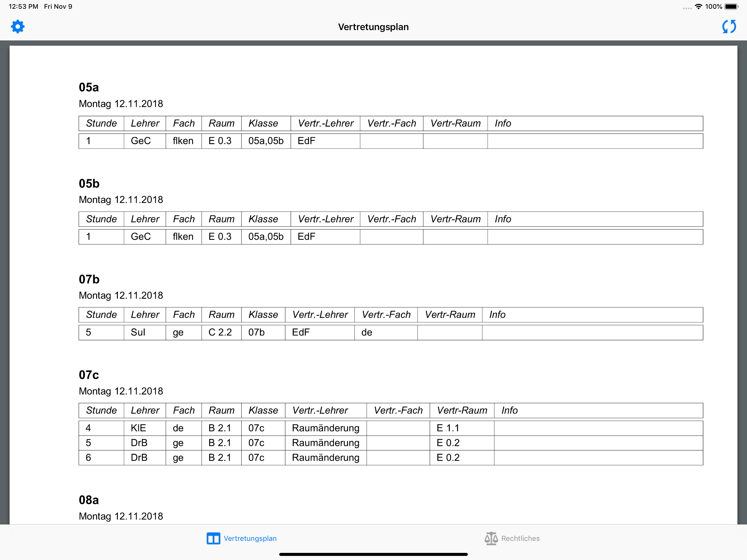Tap the Raum header in the 05b table
This screenshot has height=560, width=747.
click(221, 219)
